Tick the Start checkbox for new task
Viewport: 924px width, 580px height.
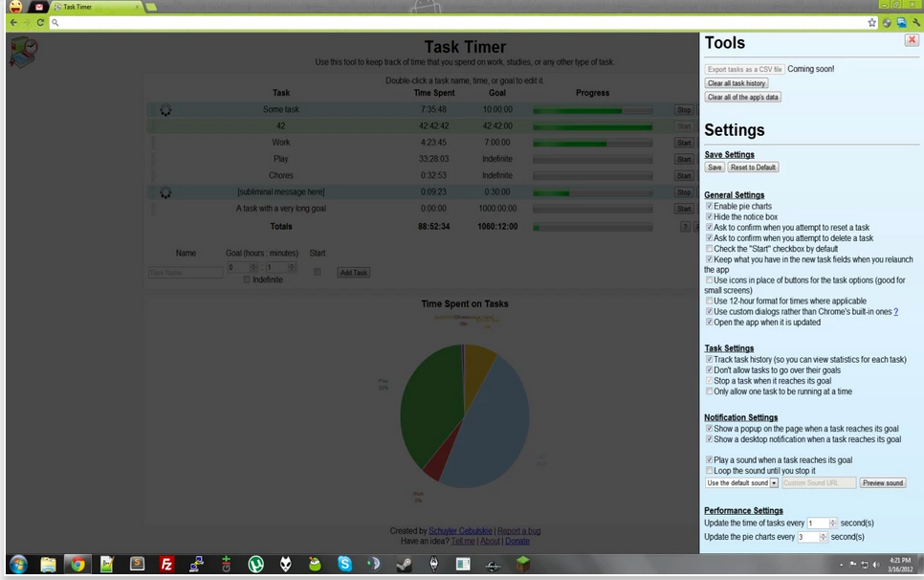[318, 272]
